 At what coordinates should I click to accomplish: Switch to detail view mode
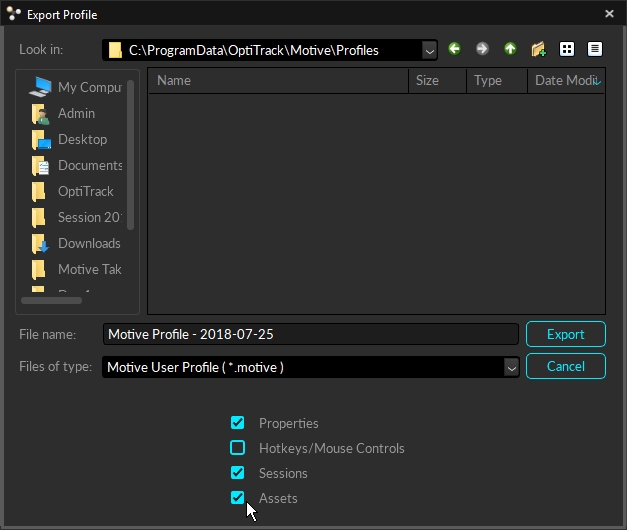(x=595, y=49)
